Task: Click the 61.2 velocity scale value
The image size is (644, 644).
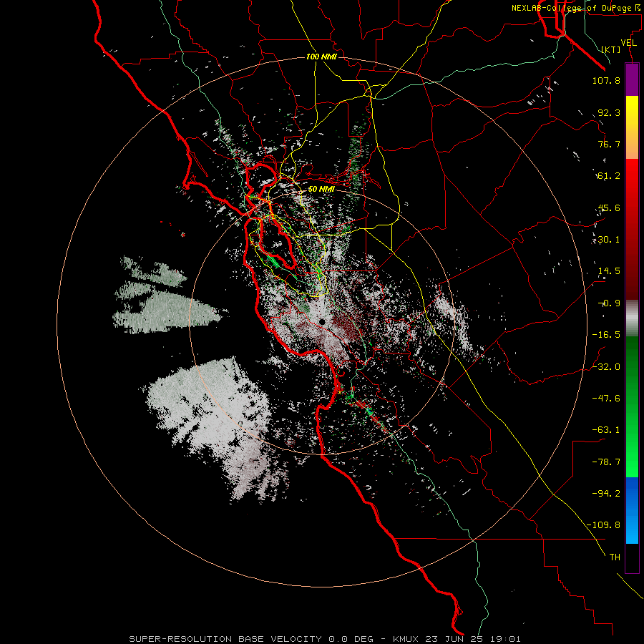Action: coord(609,176)
